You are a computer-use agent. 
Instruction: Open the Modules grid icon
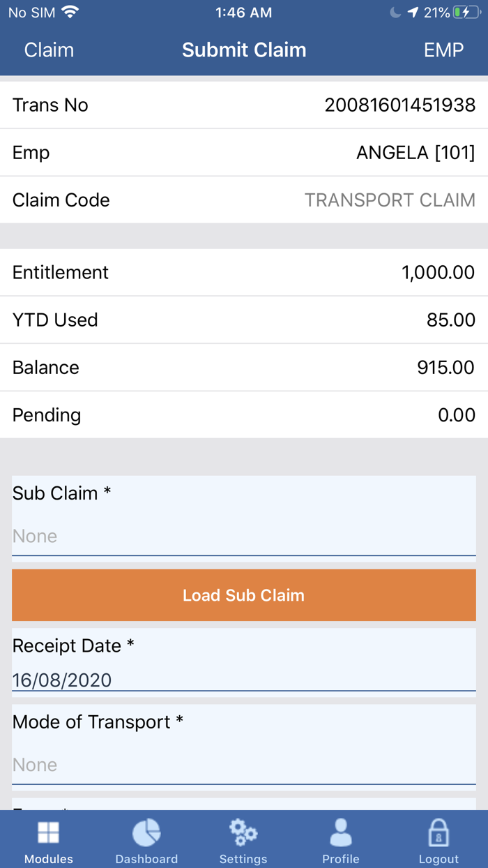[48, 832]
